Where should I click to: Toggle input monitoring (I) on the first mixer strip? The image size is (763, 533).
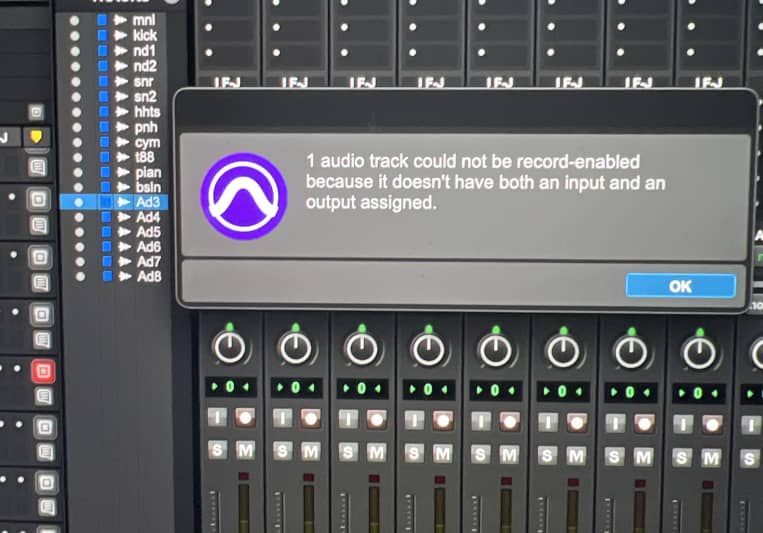click(217, 417)
